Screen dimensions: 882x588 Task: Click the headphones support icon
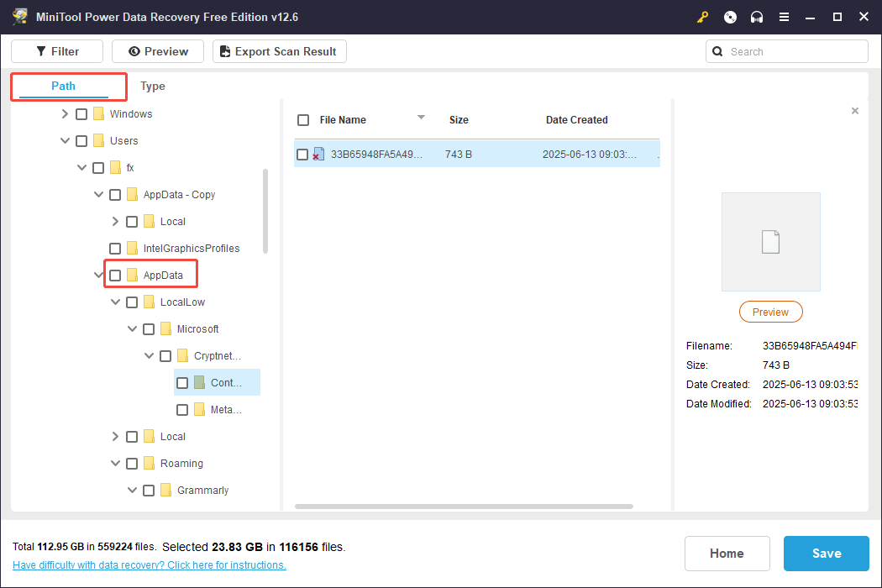[x=757, y=17]
